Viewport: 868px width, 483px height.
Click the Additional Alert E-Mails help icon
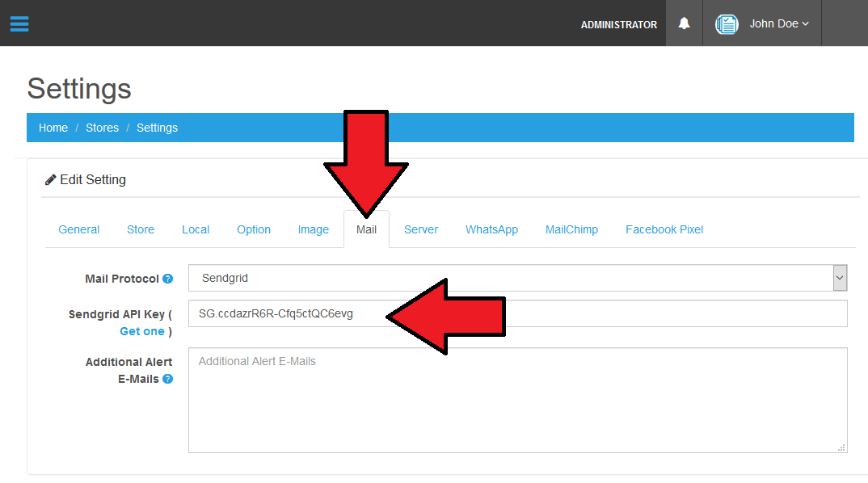click(167, 379)
